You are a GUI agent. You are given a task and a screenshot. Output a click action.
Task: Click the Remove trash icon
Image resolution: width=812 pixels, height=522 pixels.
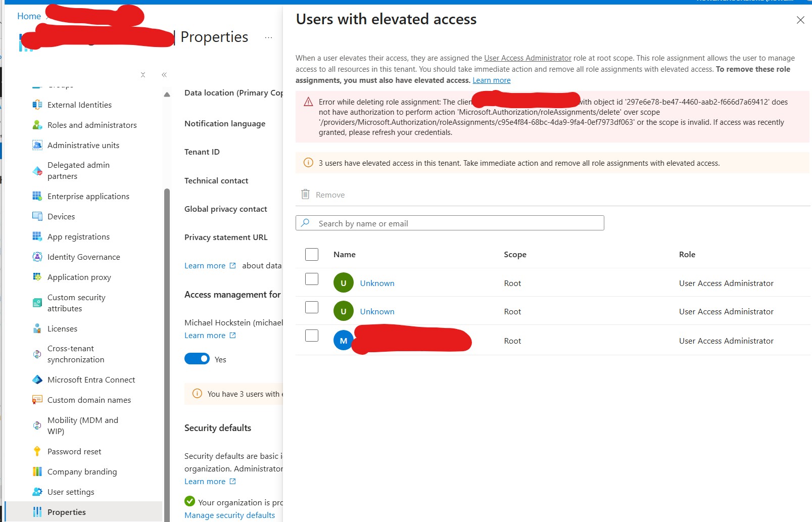[305, 194]
